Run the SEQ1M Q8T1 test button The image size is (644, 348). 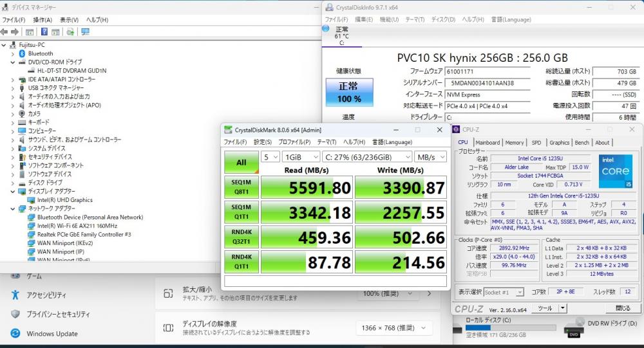pyautogui.click(x=241, y=188)
